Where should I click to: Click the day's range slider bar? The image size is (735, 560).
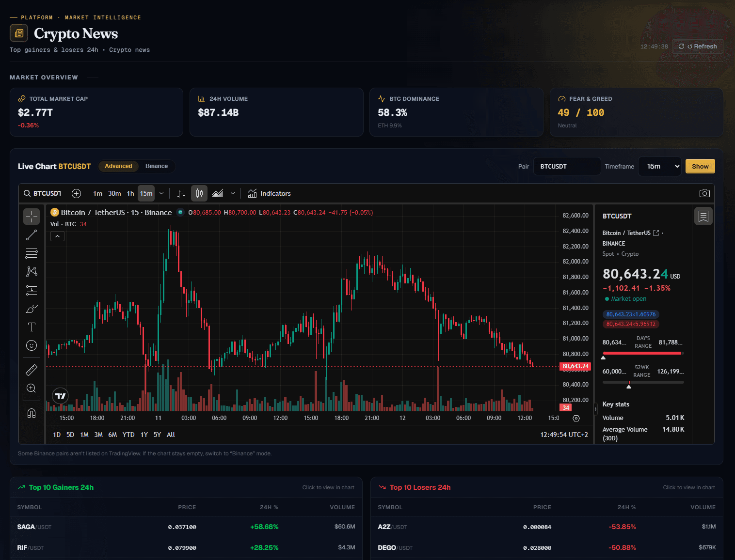(643, 353)
